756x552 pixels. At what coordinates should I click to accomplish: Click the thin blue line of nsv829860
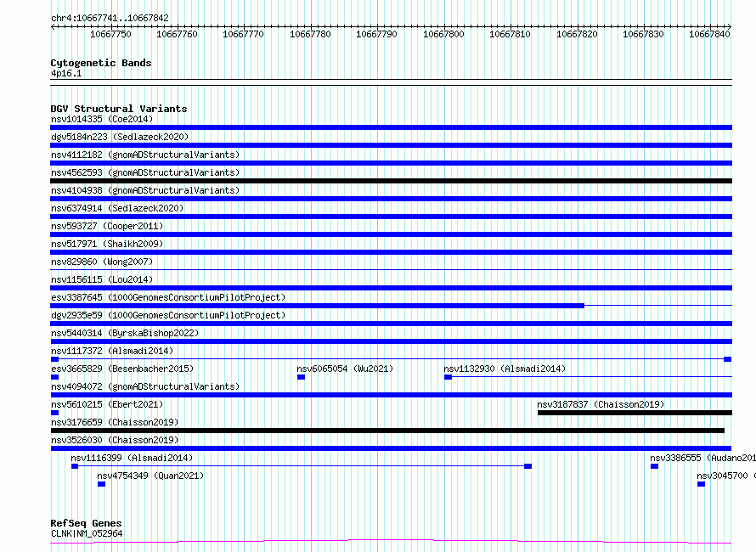pyautogui.click(x=391, y=269)
